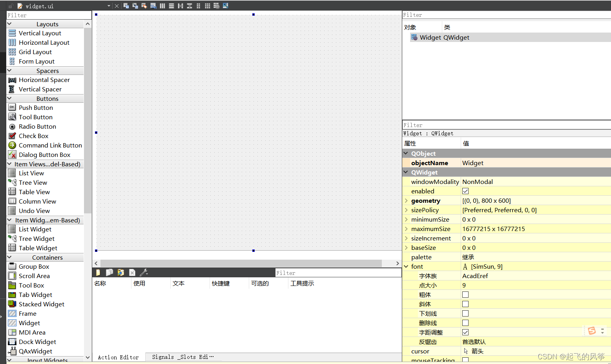Image resolution: width=611 pixels, height=364 pixels.
Task: Toggle the 粗体 (bold) font checkbox
Action: (x=465, y=295)
